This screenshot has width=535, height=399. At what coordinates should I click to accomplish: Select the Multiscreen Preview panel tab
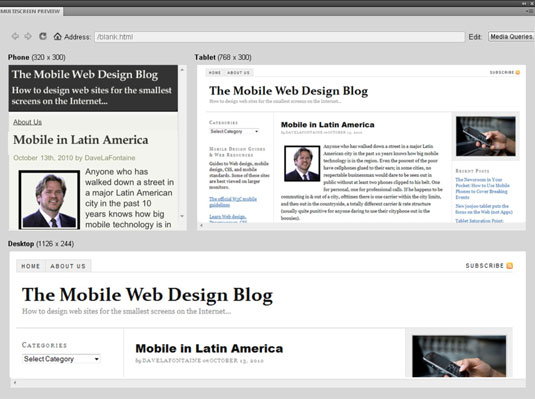(31, 11)
